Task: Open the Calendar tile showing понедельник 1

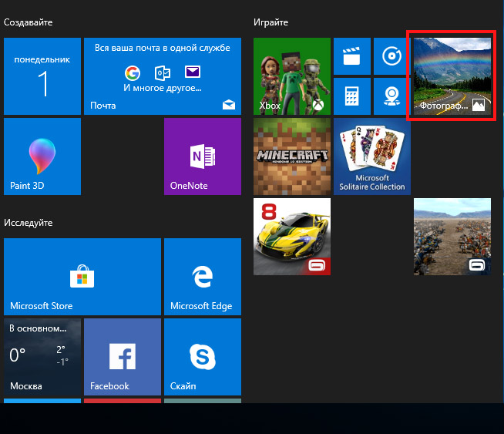Action: [42, 76]
